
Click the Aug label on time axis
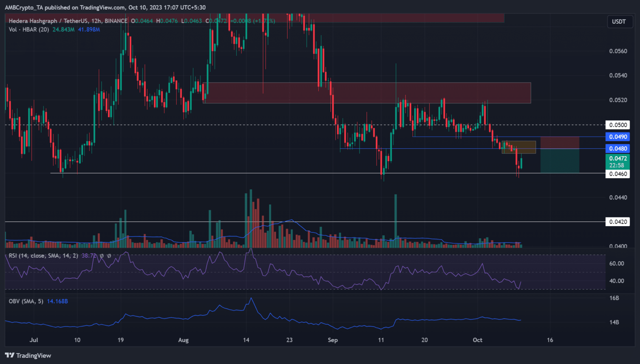(x=183, y=340)
